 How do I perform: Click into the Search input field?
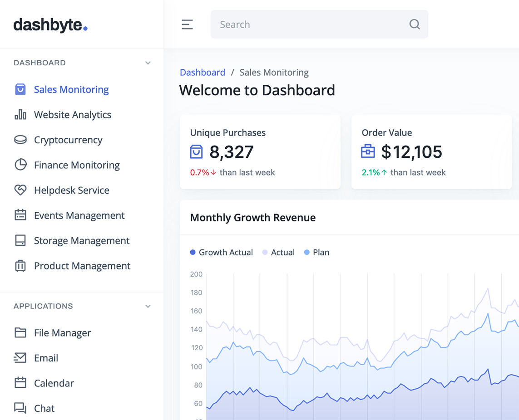(309, 24)
